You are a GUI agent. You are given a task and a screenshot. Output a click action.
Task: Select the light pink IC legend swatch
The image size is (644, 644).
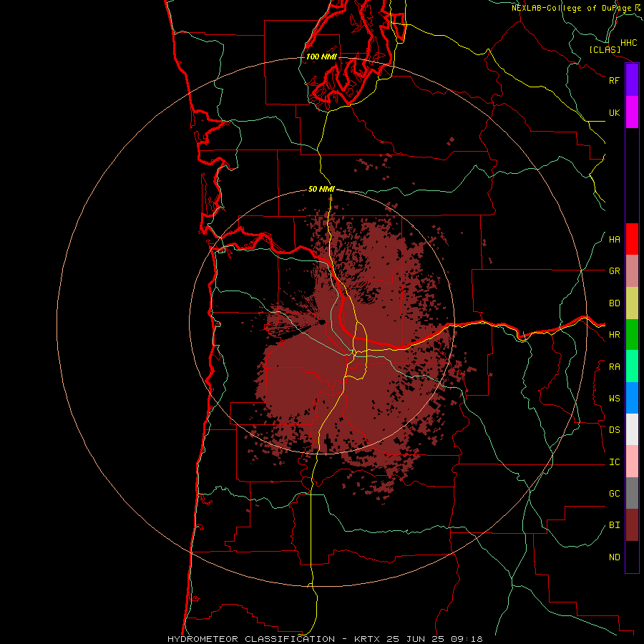tap(632, 462)
